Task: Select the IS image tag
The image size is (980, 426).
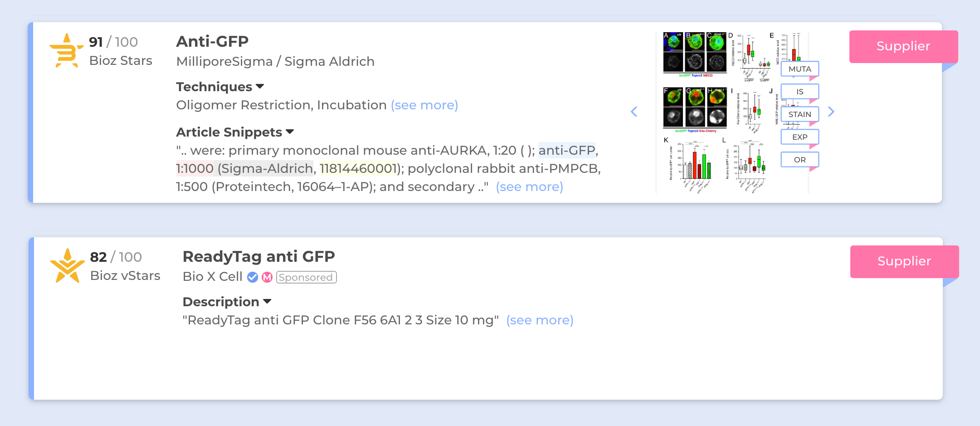Action: (800, 92)
